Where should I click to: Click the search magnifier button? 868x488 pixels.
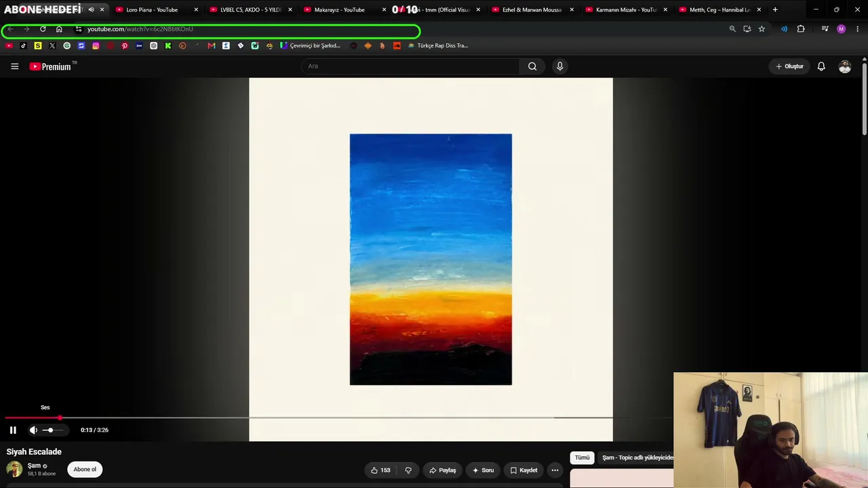(x=532, y=66)
